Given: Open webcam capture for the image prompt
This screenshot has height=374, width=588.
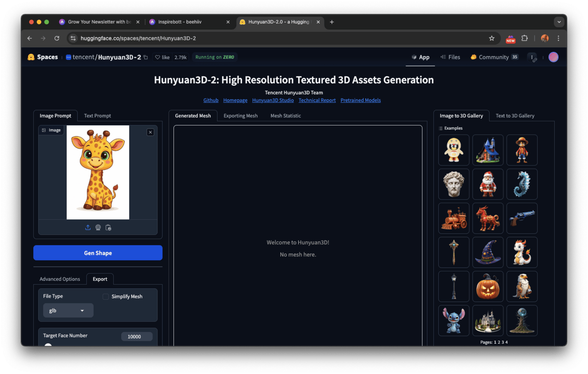Looking at the screenshot, I should (x=98, y=227).
